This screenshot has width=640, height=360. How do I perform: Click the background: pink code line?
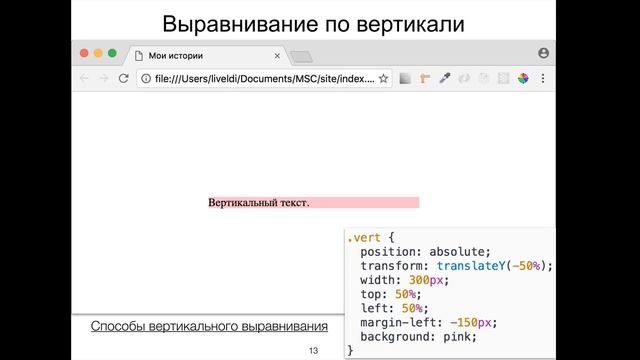[418, 337]
